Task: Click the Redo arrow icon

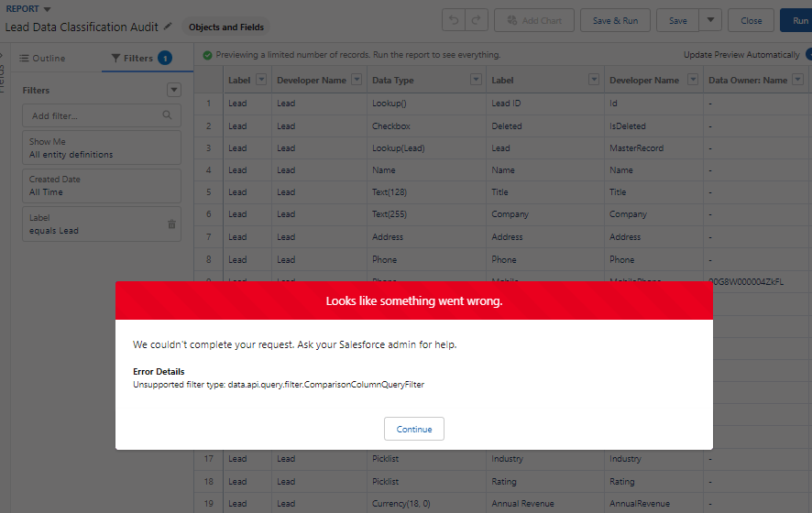Action: [x=475, y=20]
